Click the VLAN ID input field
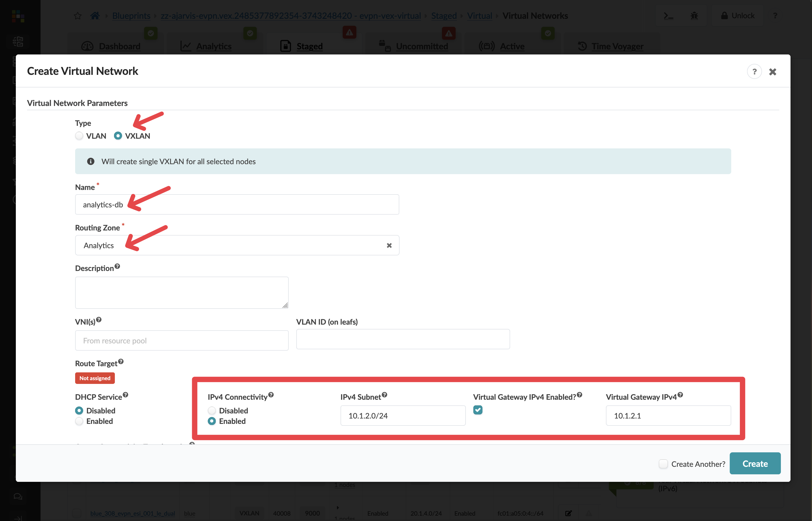The height and width of the screenshot is (521, 812). tap(403, 339)
